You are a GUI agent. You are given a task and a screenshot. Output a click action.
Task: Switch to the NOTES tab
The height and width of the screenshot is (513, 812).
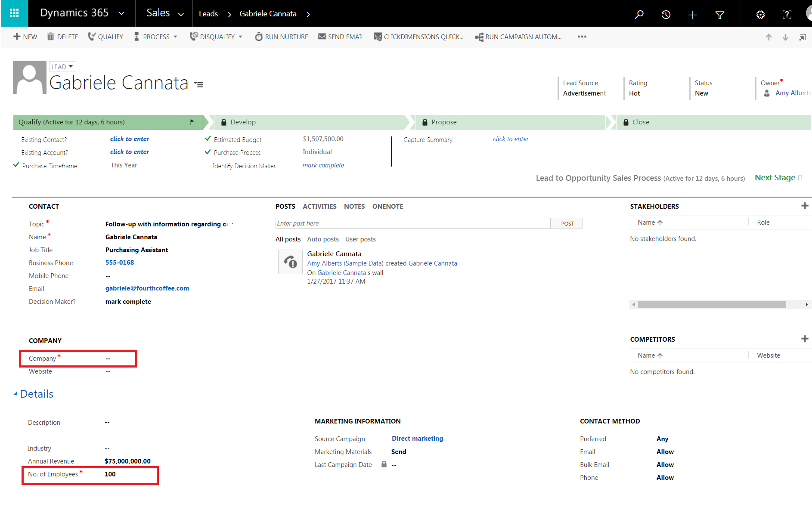(354, 207)
